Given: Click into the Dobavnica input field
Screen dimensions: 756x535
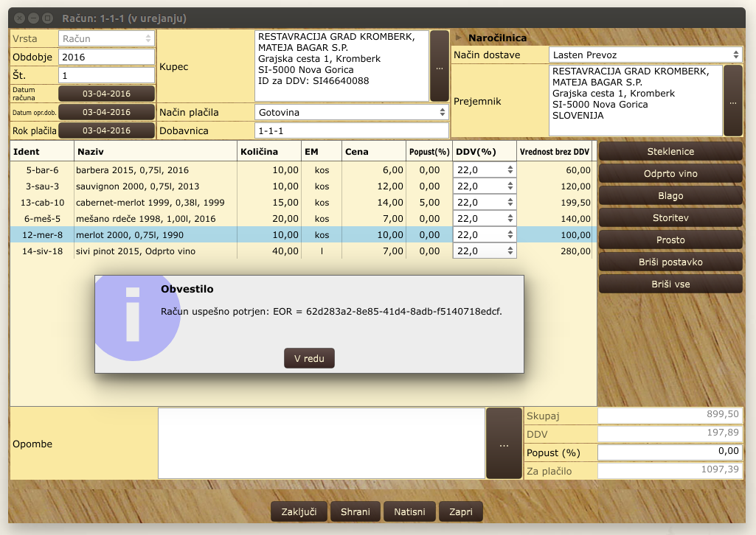Looking at the screenshot, I should (x=351, y=130).
